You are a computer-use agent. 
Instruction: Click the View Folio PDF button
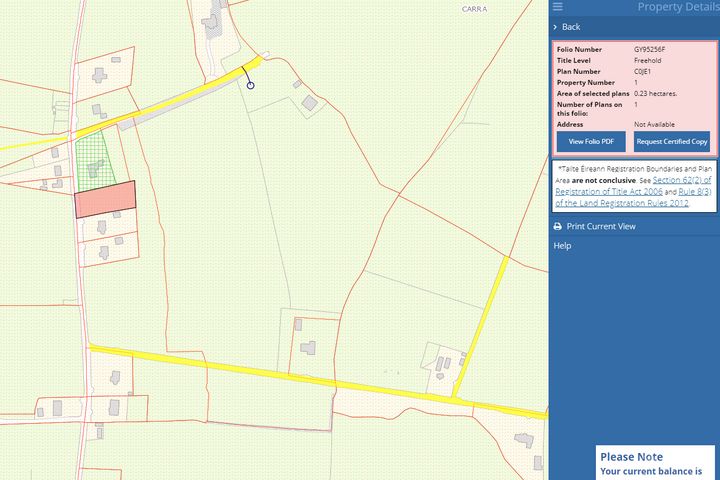coord(591,142)
